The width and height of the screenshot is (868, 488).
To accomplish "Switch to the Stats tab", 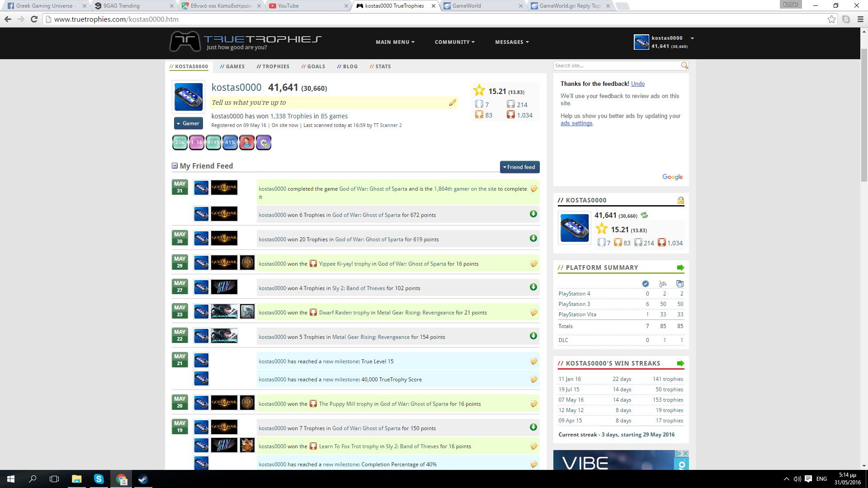I will click(x=380, y=66).
